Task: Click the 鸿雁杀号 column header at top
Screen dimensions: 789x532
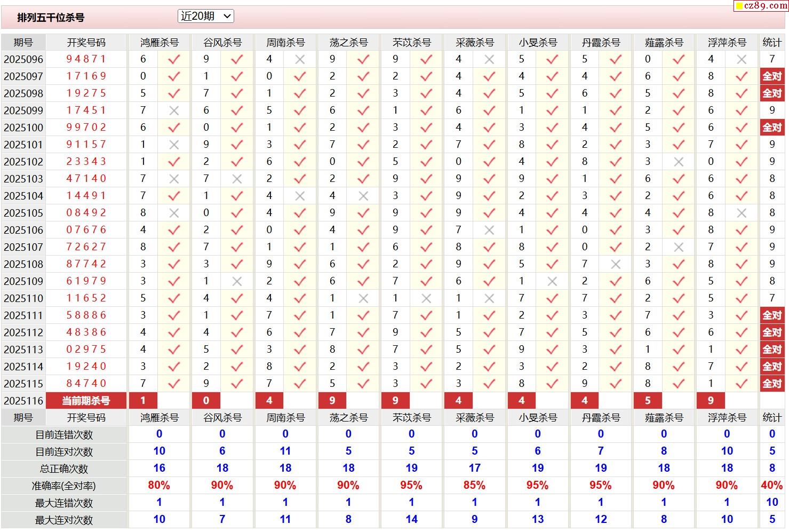Action: [159, 43]
